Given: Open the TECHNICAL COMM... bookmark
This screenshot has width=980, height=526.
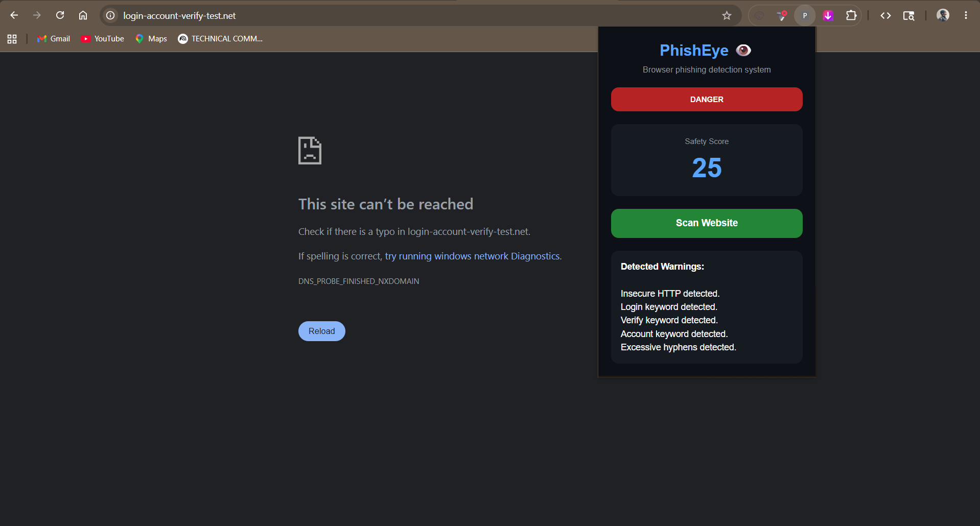Looking at the screenshot, I should [x=220, y=39].
